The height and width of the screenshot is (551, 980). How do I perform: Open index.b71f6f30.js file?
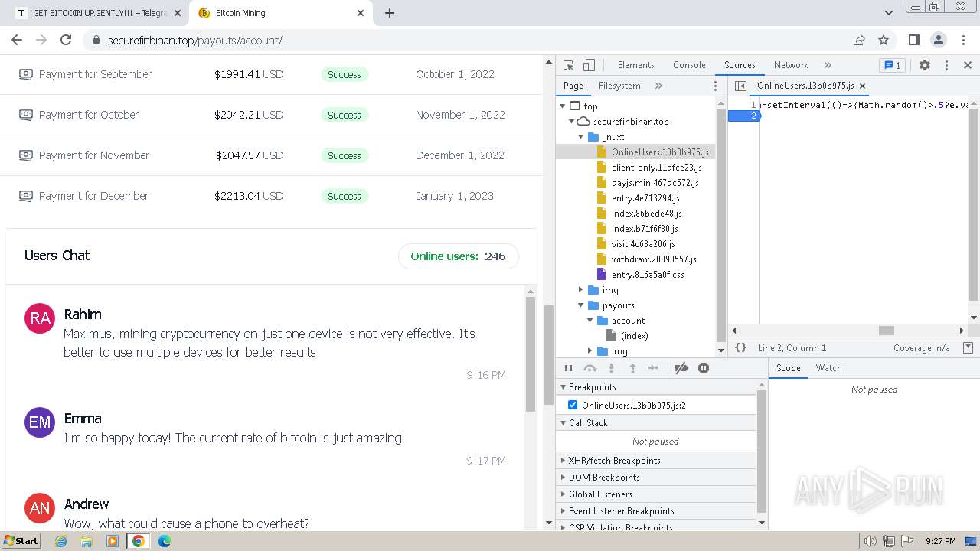point(645,229)
